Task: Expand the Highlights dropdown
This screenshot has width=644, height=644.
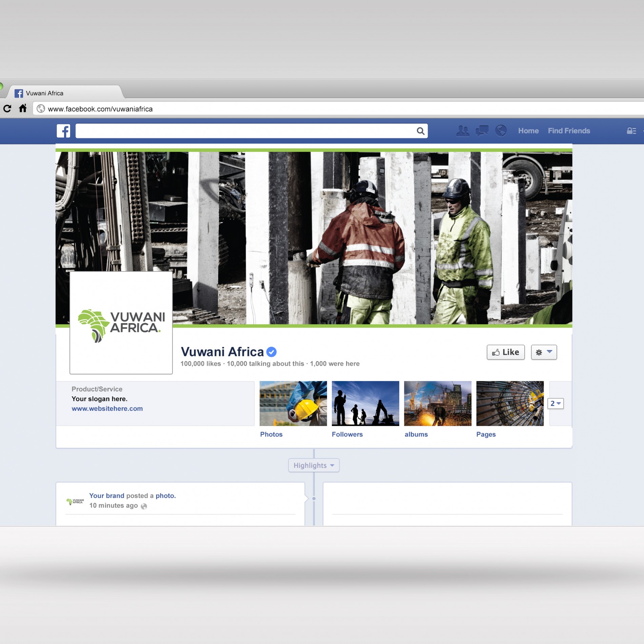Action: coord(314,465)
